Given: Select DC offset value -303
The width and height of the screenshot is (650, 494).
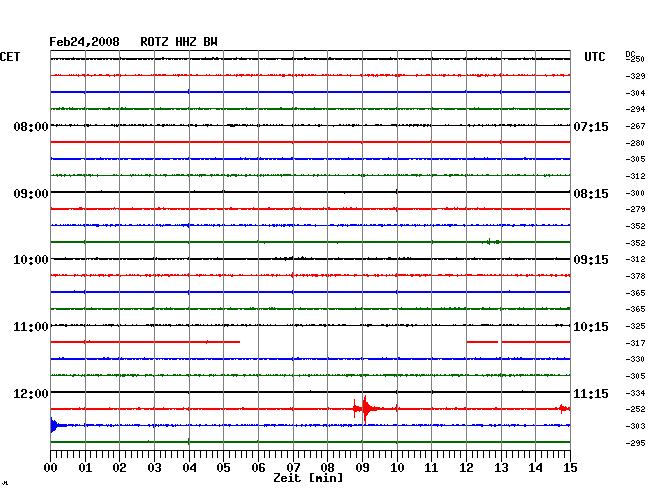Looking at the screenshot, I should coord(635,426).
